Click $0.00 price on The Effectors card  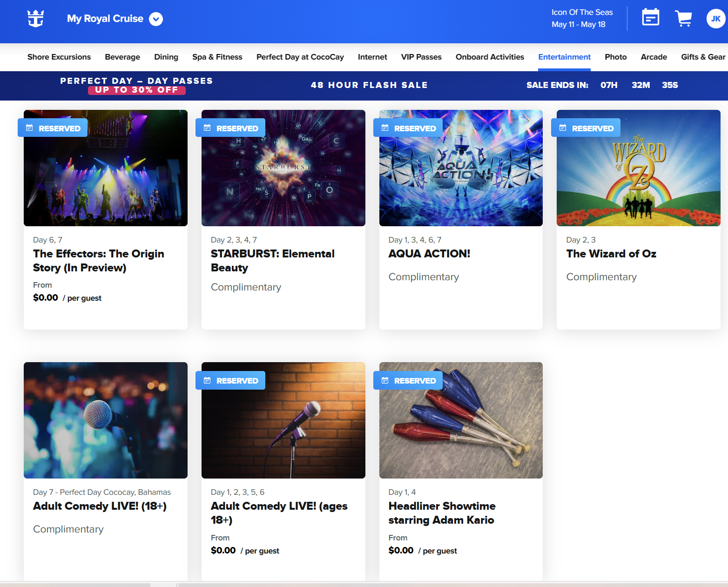tap(46, 297)
